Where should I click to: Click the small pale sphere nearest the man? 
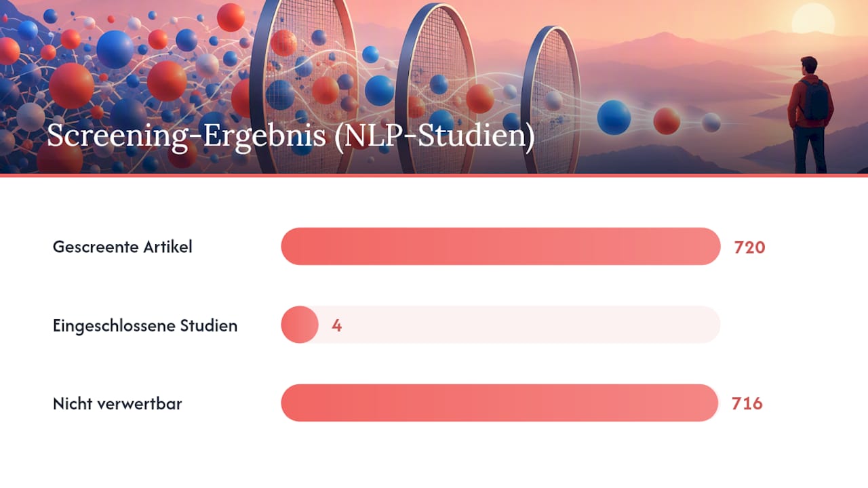(711, 123)
